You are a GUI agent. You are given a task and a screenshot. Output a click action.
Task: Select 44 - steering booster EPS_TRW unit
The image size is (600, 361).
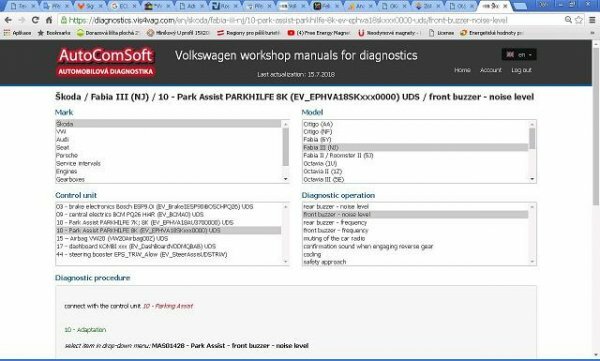point(168,255)
